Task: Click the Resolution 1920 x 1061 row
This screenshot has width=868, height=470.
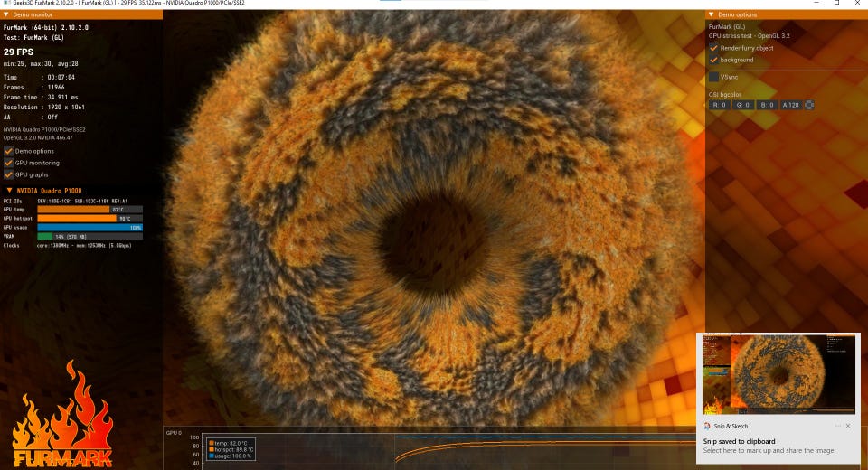Action: (43, 108)
